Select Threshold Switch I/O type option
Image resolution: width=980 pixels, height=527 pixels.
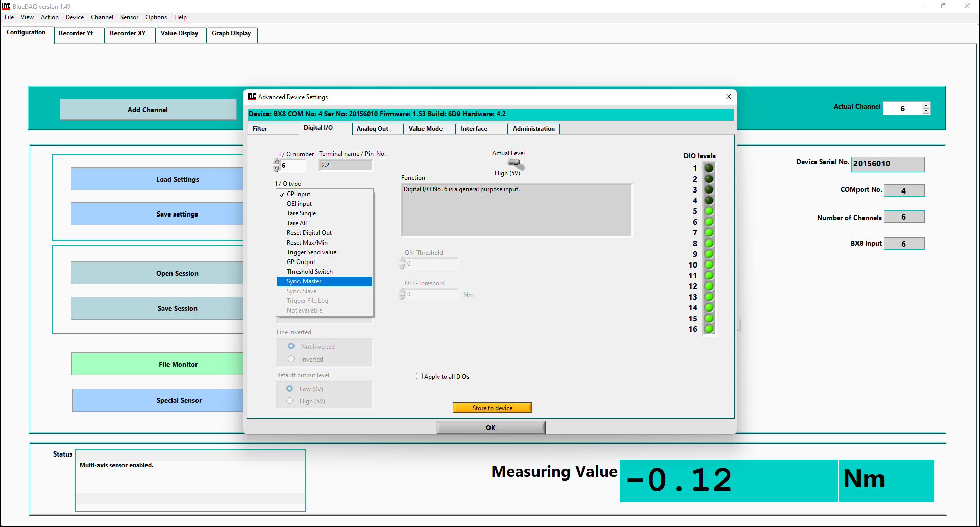309,272
